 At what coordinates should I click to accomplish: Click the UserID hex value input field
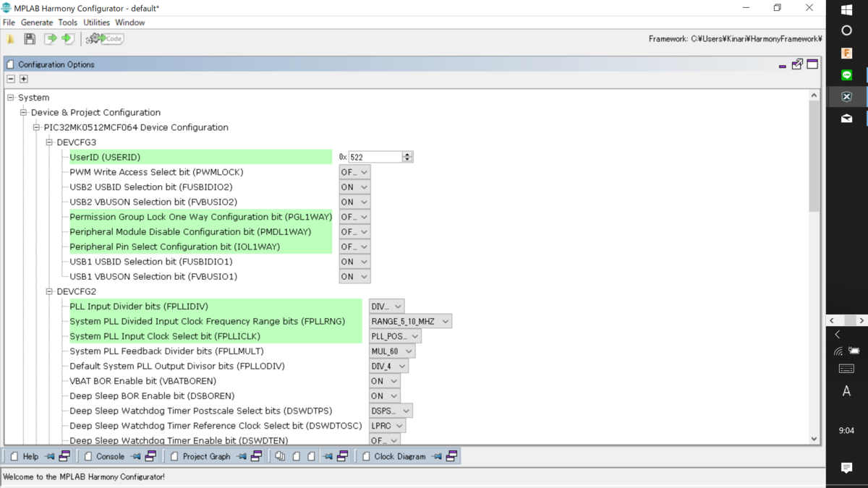(375, 157)
